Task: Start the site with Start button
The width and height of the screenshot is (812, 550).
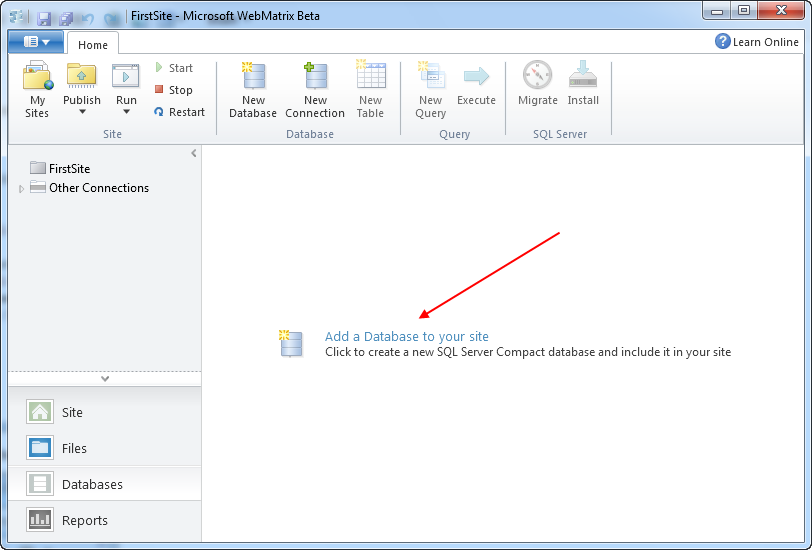Action: 174,68
